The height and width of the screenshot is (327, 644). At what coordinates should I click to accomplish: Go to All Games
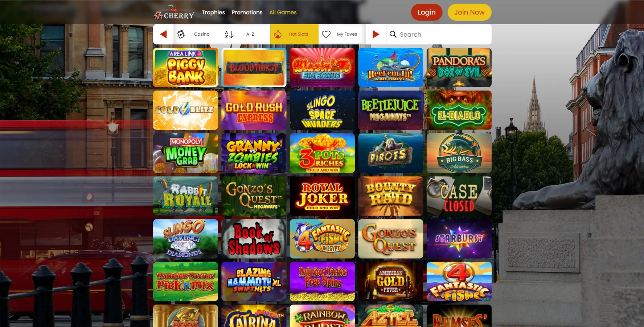click(283, 12)
